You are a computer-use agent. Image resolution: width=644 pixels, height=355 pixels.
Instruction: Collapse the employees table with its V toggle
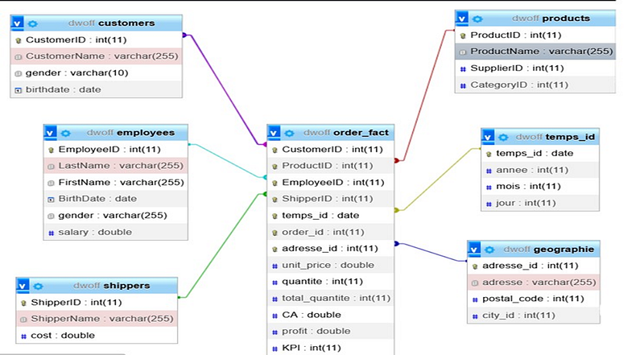tap(50, 133)
